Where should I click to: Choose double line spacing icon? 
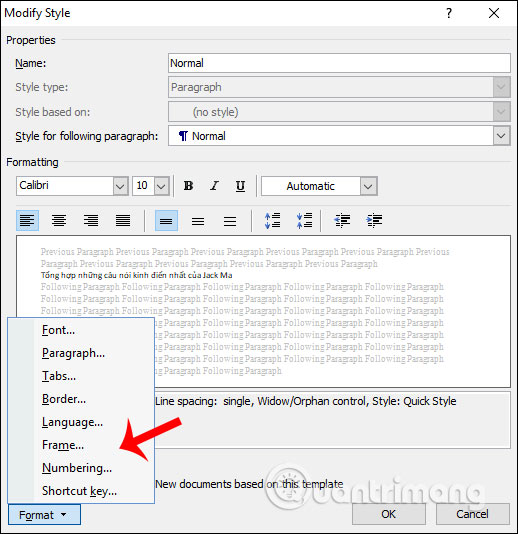coord(230,221)
